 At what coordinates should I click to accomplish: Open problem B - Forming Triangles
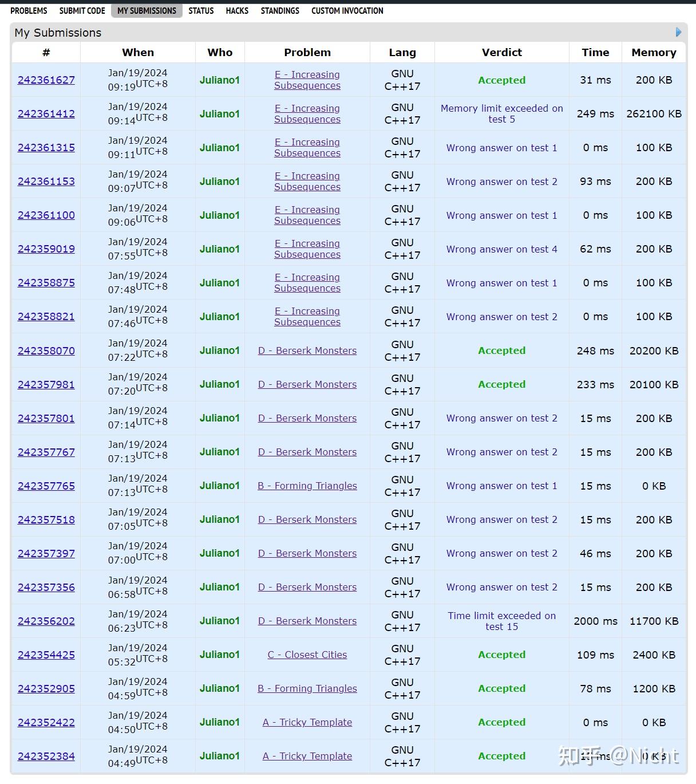[x=307, y=688]
